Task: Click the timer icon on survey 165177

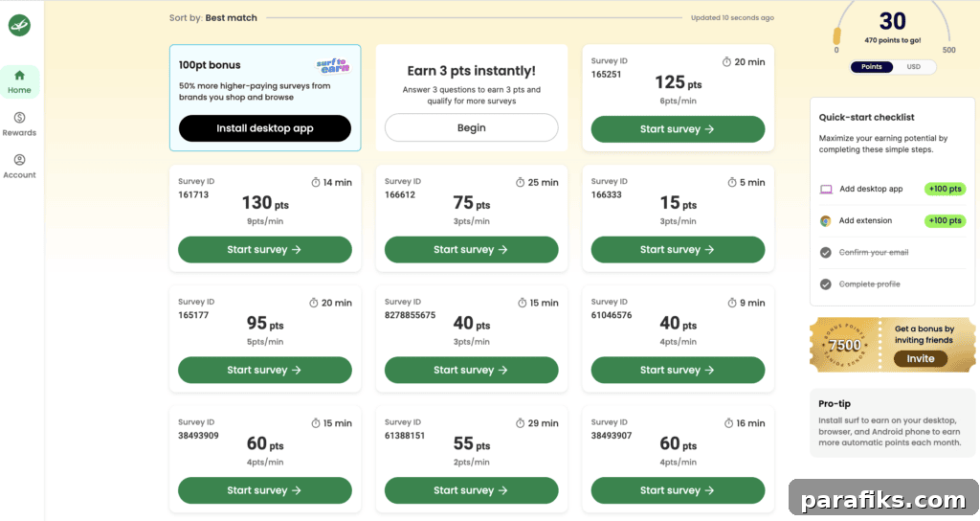Action: pyautogui.click(x=314, y=303)
